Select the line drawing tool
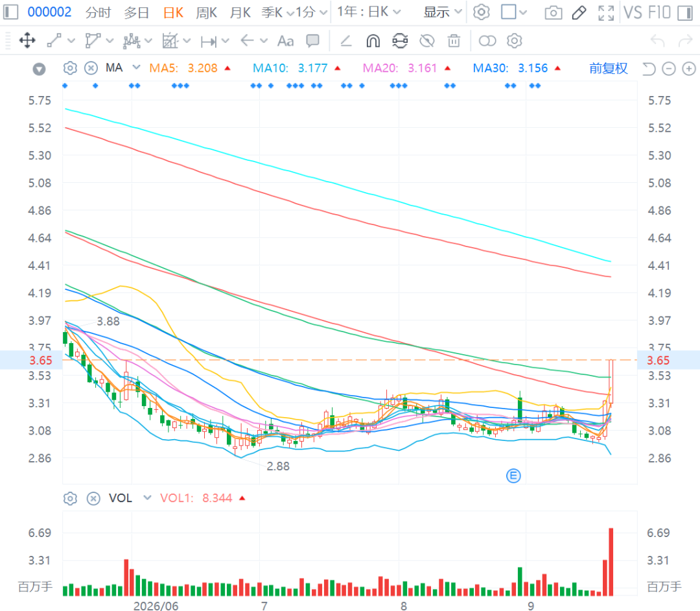Viewport: 700px width, 611px height. click(x=54, y=41)
